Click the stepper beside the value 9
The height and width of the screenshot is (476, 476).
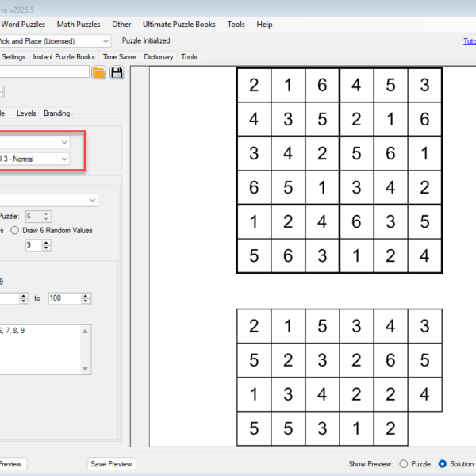pos(46,246)
